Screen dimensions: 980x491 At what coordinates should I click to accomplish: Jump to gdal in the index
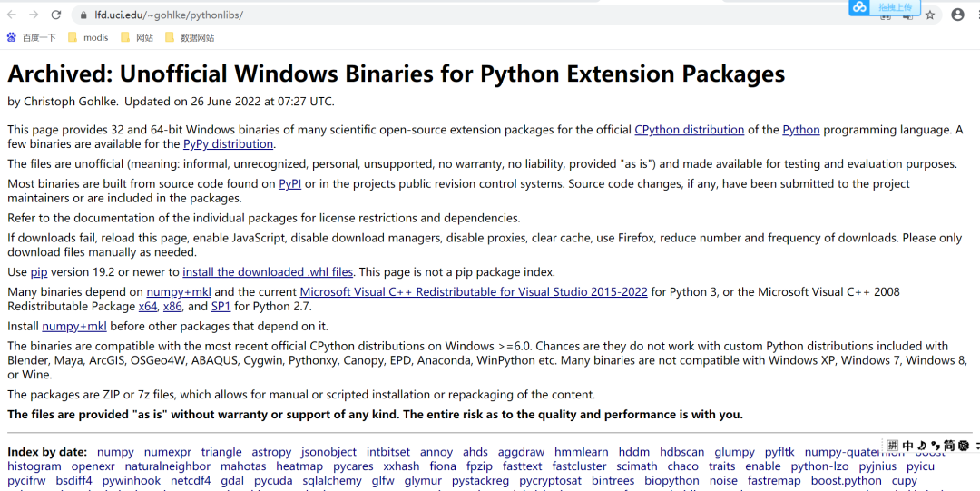point(232,480)
